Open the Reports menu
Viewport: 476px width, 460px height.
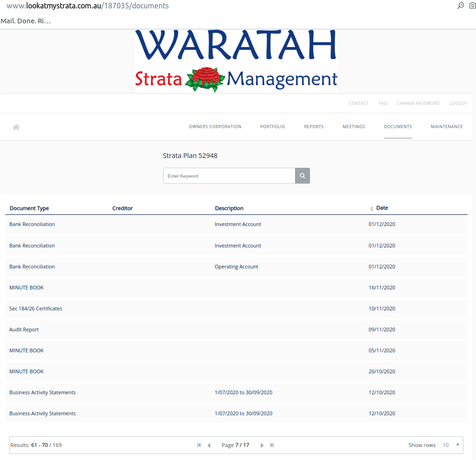point(314,126)
